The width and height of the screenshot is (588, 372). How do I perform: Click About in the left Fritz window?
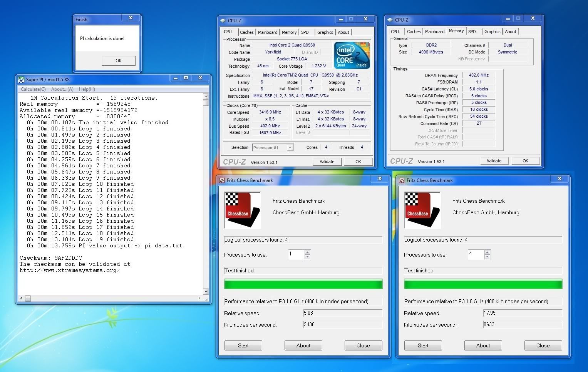click(303, 345)
